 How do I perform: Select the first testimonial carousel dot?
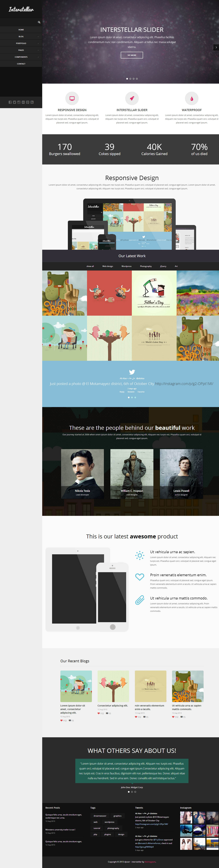(x=129, y=792)
